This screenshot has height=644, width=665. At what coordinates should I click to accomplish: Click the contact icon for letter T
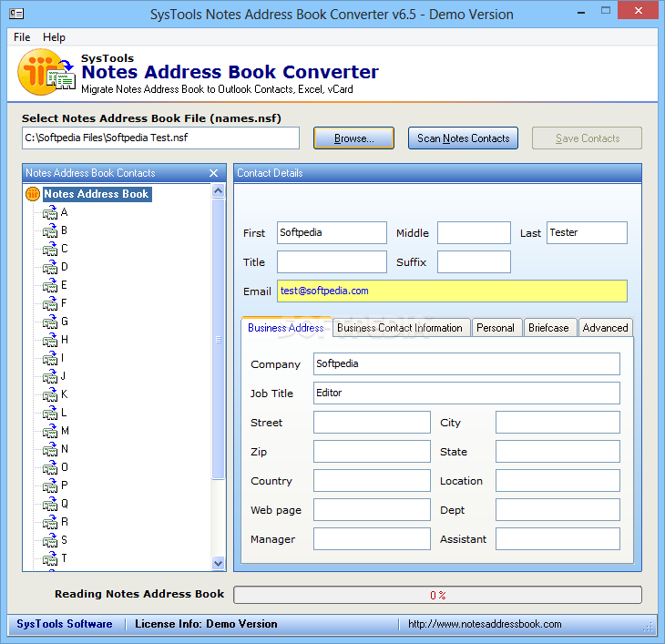(50, 558)
